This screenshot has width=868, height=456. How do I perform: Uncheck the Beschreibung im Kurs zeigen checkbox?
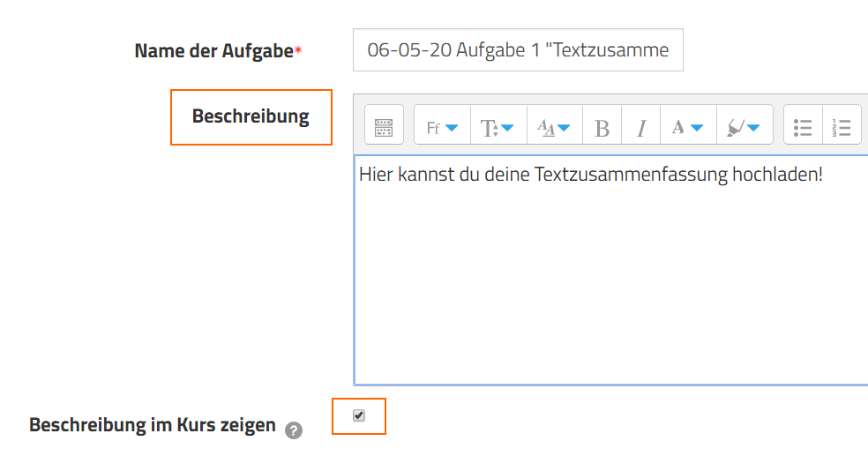[359, 415]
